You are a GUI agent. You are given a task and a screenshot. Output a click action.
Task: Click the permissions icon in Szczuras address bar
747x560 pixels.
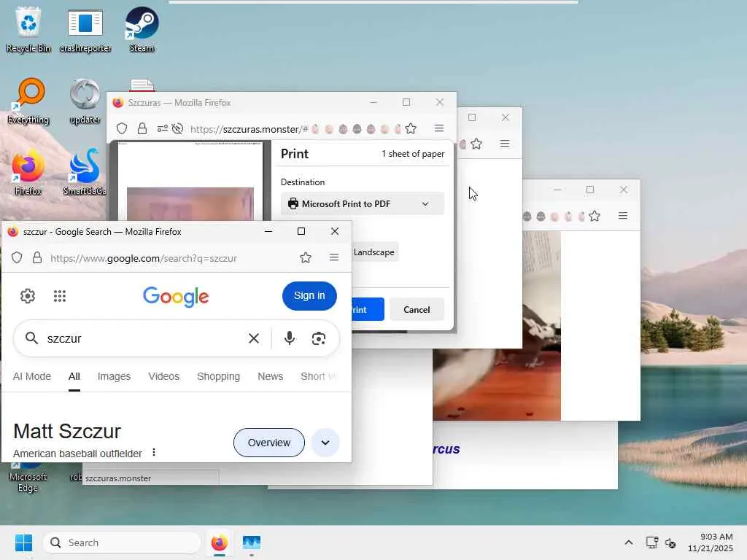[163, 128]
